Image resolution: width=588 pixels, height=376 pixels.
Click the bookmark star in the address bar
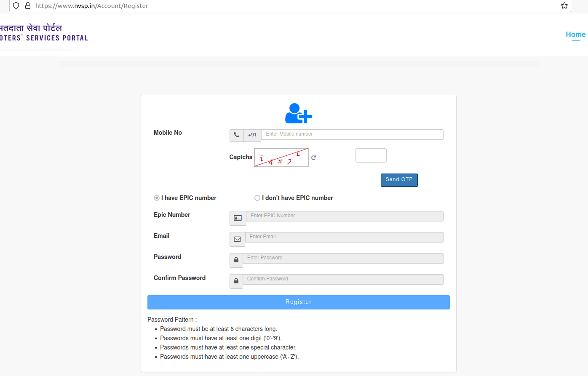[x=564, y=5]
